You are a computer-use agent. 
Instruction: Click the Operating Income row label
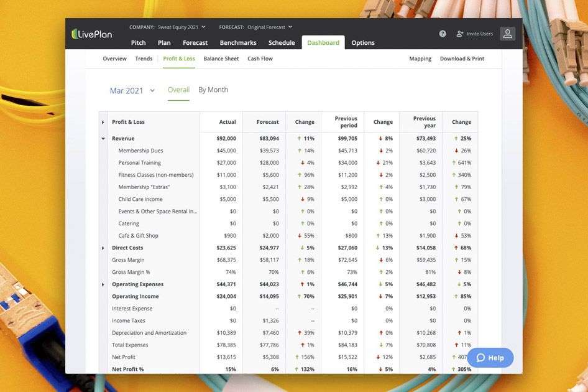tap(136, 296)
